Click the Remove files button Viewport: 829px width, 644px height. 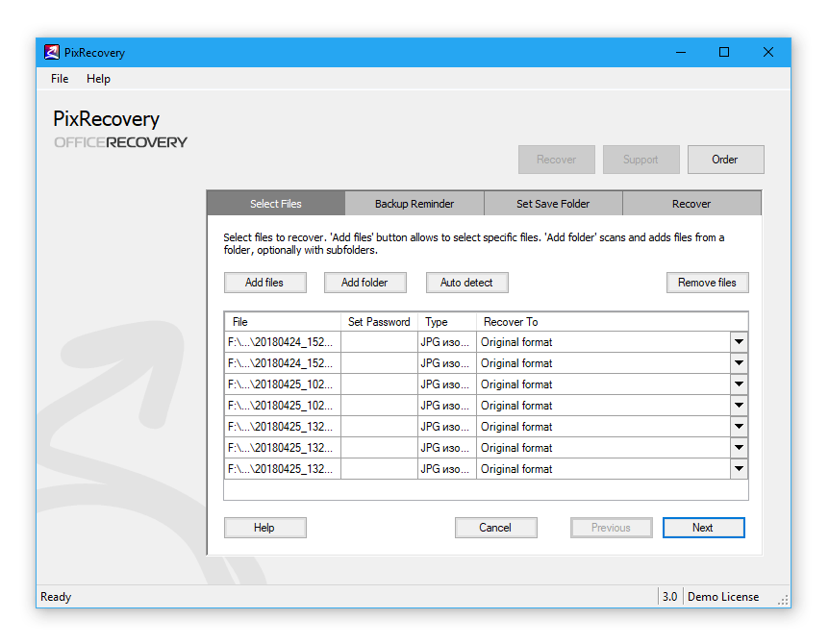click(x=708, y=283)
